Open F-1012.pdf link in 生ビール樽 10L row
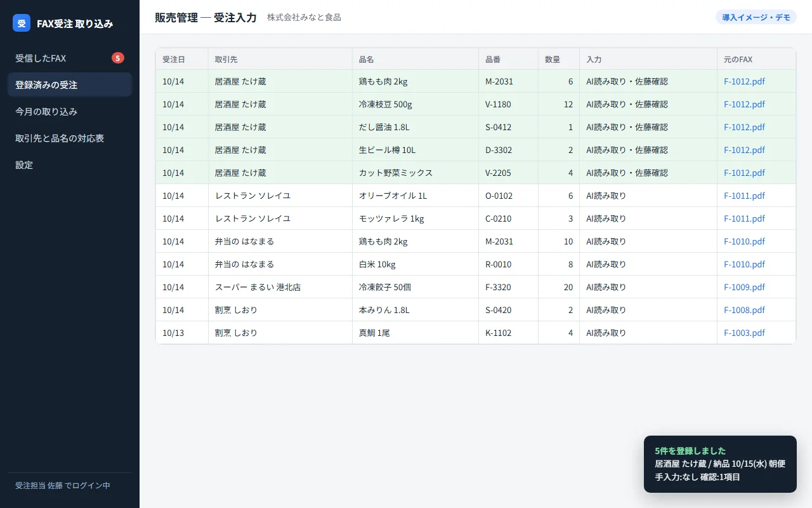 (744, 150)
